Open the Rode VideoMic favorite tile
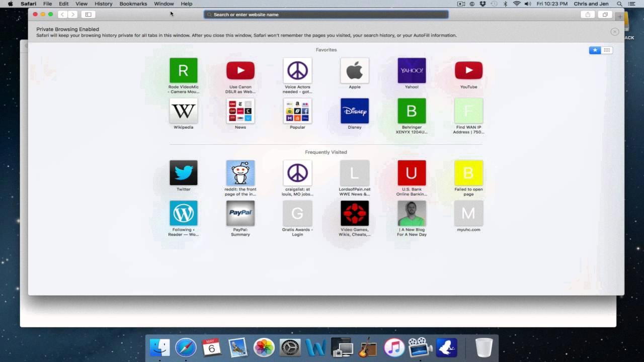Screen dimensions: 644x362 tap(183, 70)
